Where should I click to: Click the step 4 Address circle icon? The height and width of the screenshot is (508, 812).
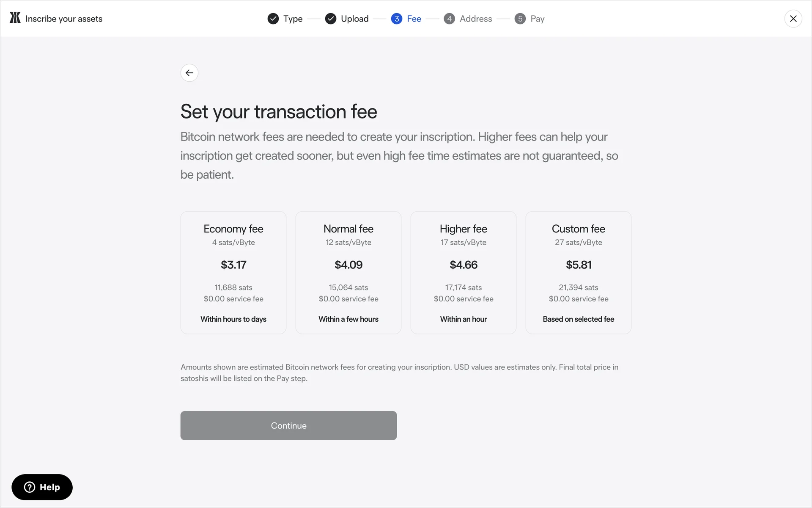click(449, 19)
